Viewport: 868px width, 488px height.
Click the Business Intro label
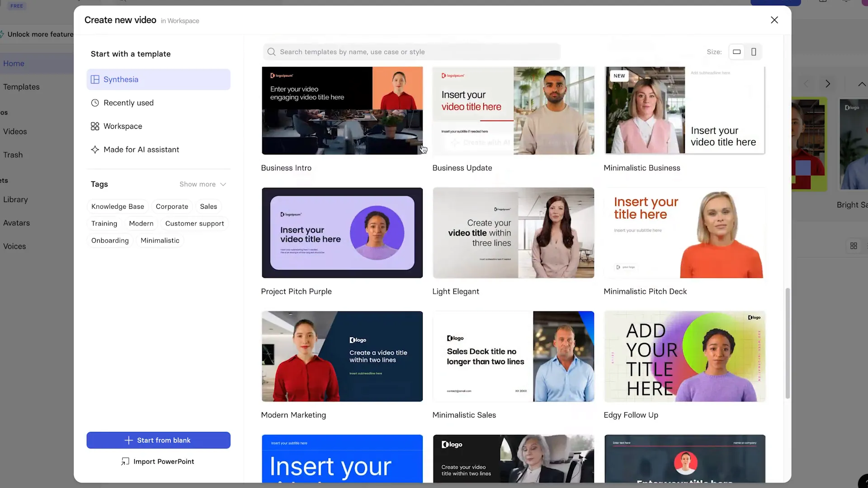[286, 168]
